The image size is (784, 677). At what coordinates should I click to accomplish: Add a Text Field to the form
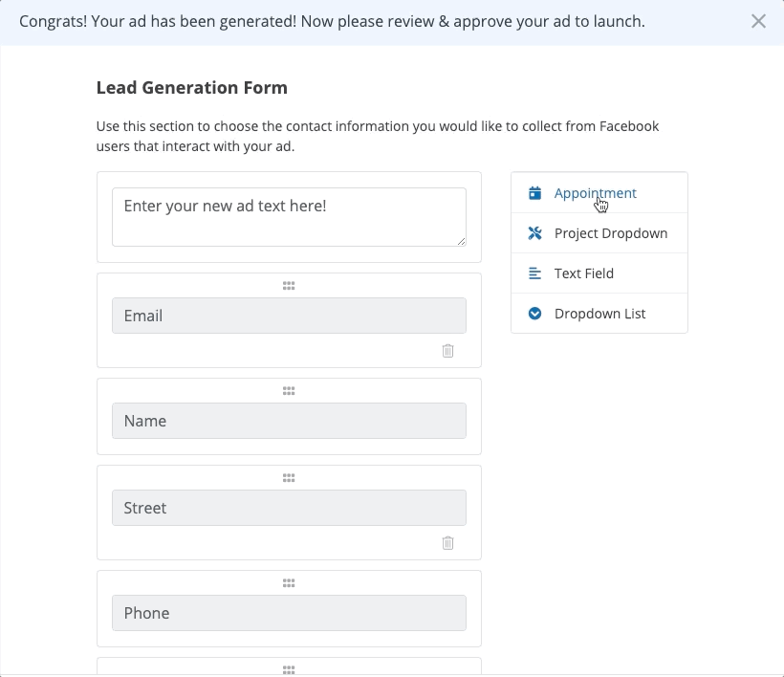click(583, 273)
